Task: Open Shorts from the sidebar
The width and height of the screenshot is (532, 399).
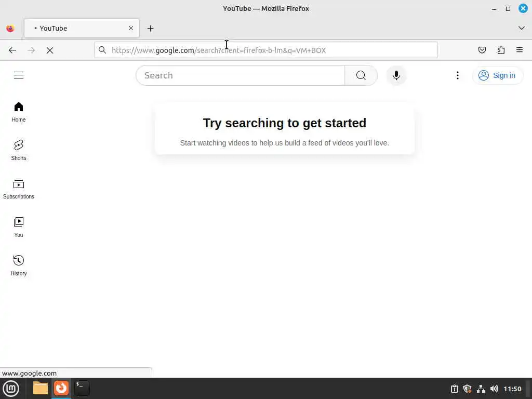Action: click(x=19, y=150)
